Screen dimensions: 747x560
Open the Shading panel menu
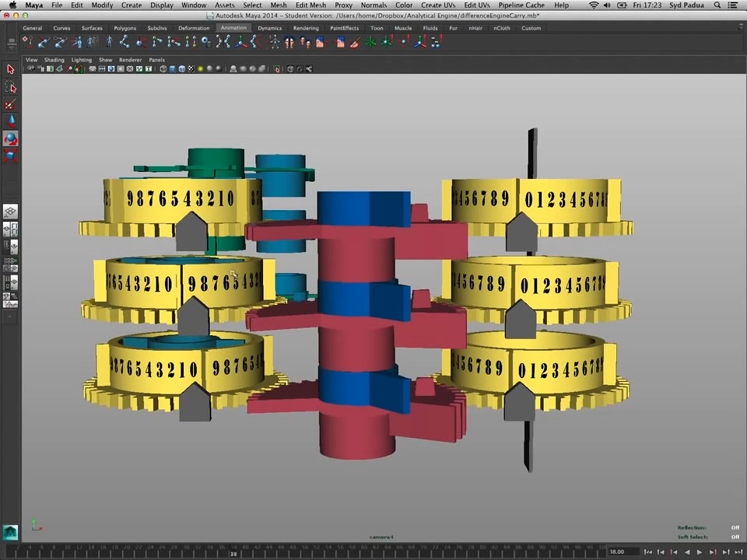coord(54,60)
